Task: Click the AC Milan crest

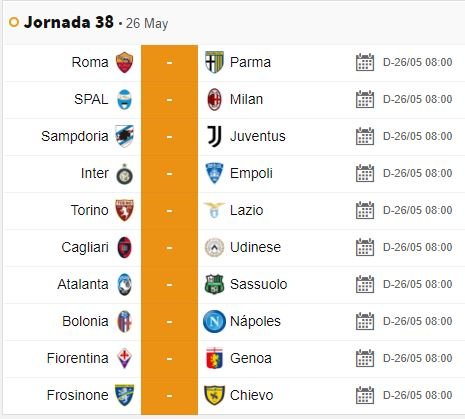Action: pyautogui.click(x=214, y=99)
